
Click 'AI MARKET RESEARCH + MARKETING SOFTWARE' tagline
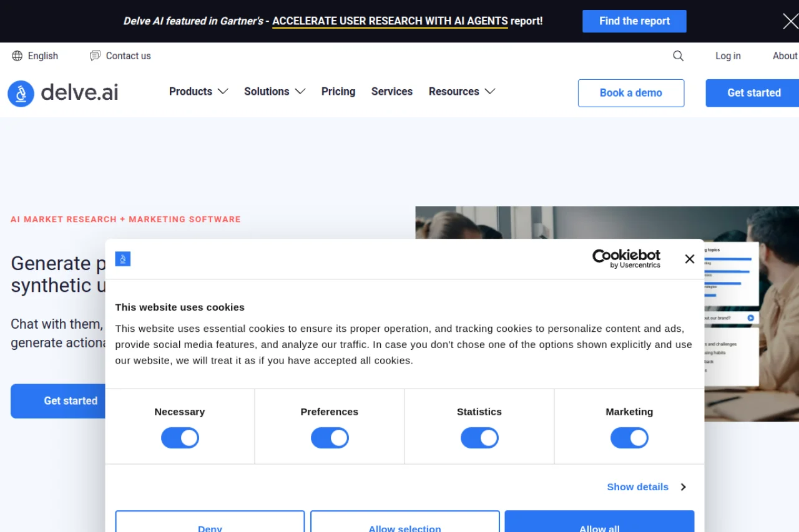(125, 220)
